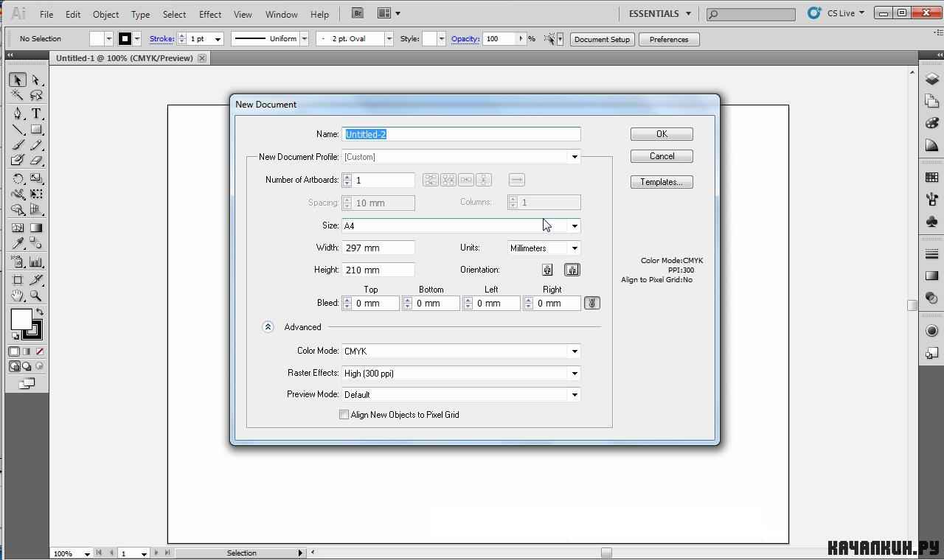Select the Direct Selection tool
The image size is (944, 560).
pyautogui.click(x=36, y=80)
